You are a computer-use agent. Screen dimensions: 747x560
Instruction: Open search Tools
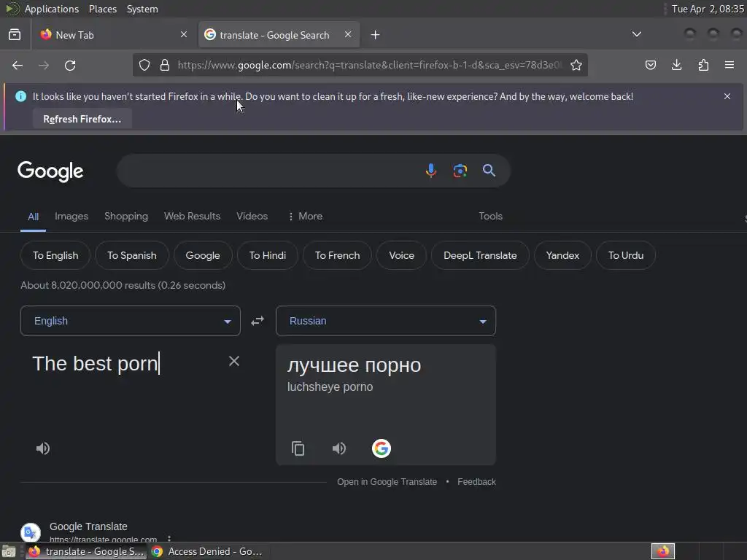pyautogui.click(x=491, y=216)
